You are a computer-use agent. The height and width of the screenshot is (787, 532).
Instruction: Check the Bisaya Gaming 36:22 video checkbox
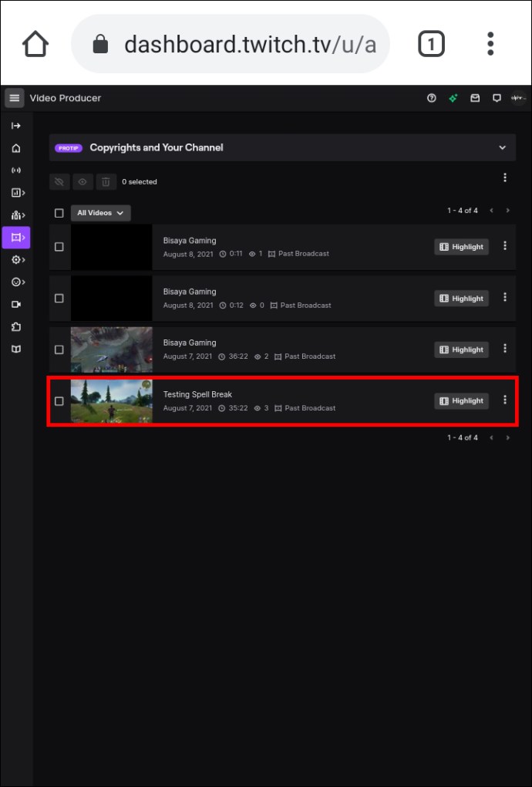coord(59,350)
